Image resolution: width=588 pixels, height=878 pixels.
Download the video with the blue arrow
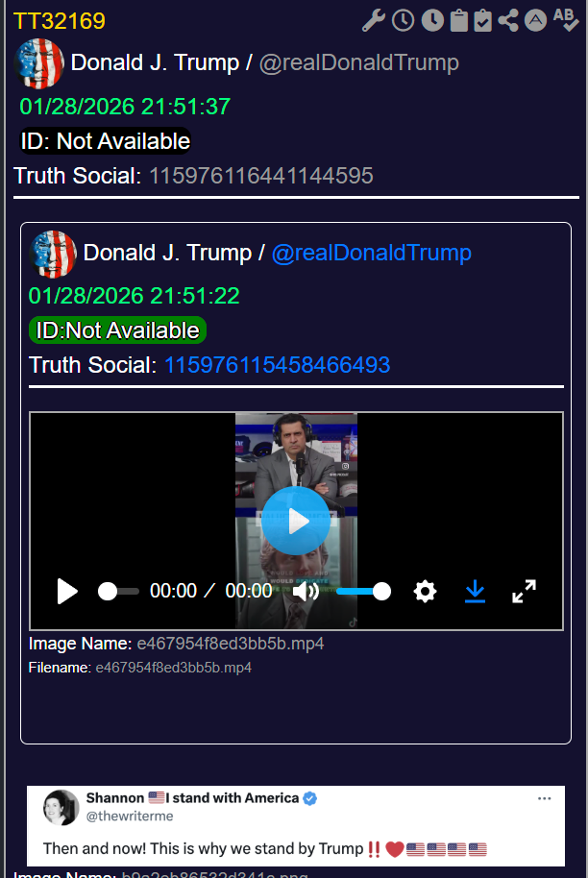click(x=475, y=592)
